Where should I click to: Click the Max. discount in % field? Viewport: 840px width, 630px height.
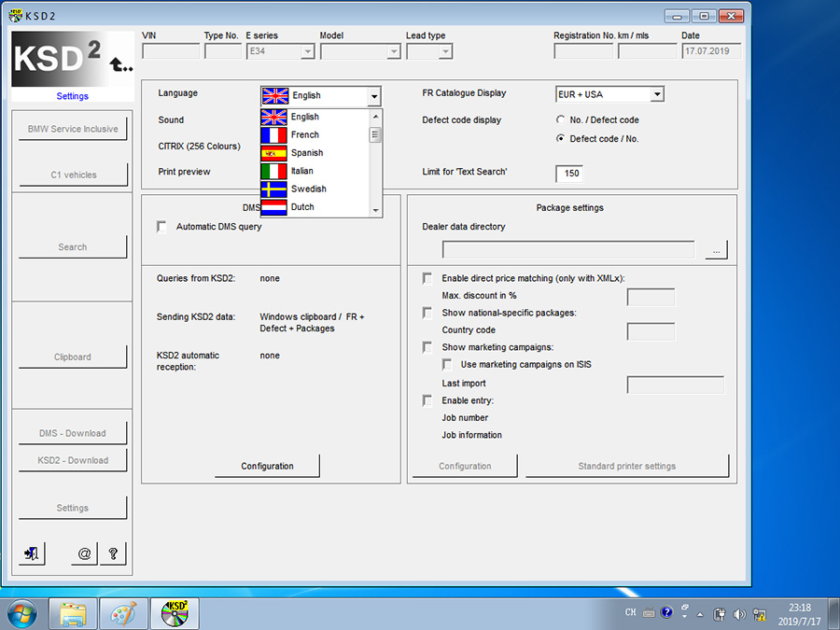coord(651,298)
